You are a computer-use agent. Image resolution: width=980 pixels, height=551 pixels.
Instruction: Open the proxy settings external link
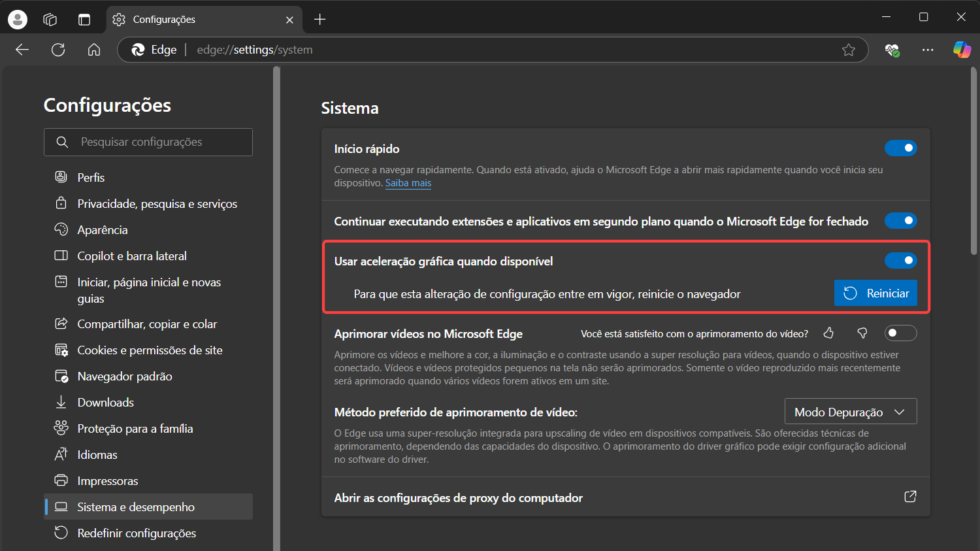910,497
